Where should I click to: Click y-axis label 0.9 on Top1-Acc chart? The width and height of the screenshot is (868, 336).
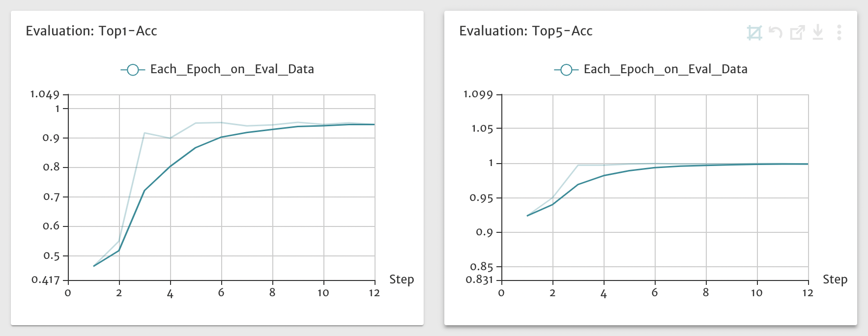point(51,138)
